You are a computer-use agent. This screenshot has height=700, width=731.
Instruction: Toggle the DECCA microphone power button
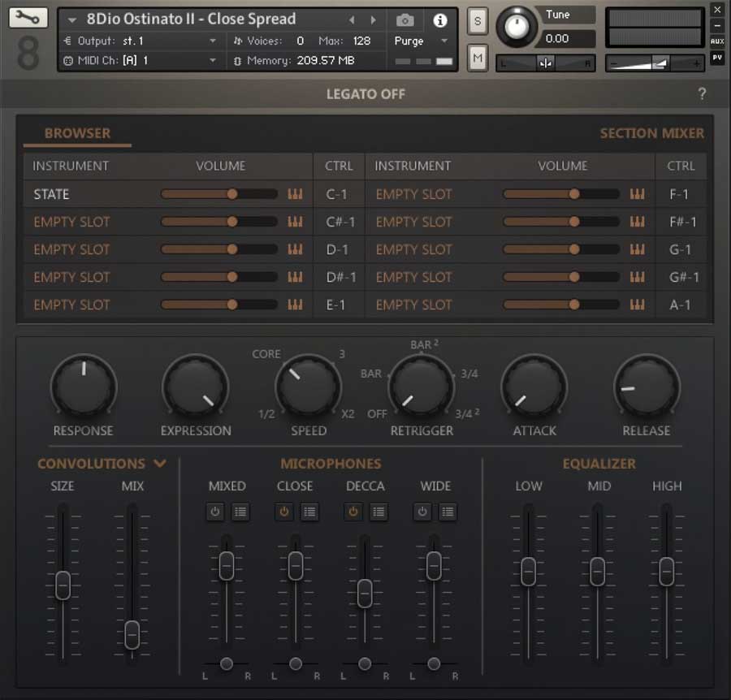tap(353, 512)
